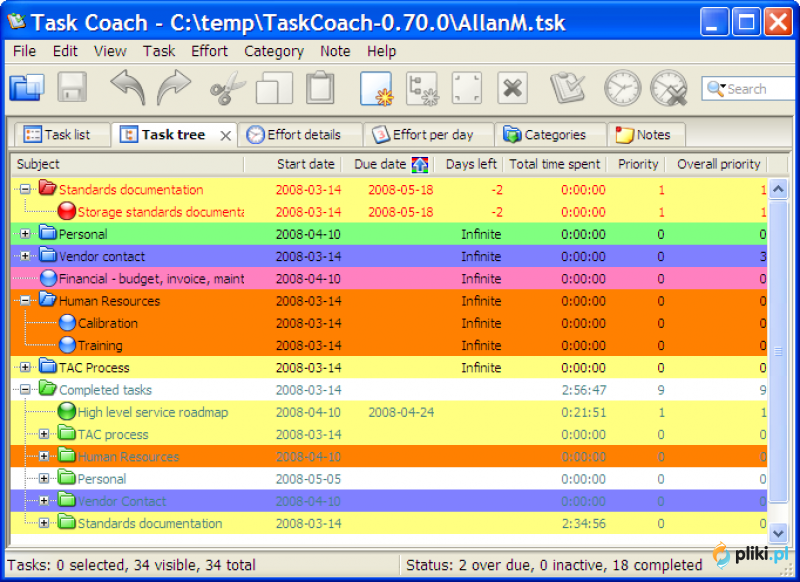Image resolution: width=800 pixels, height=582 pixels.
Task: Sort by the Days left column header
Action: pyautogui.click(x=469, y=164)
